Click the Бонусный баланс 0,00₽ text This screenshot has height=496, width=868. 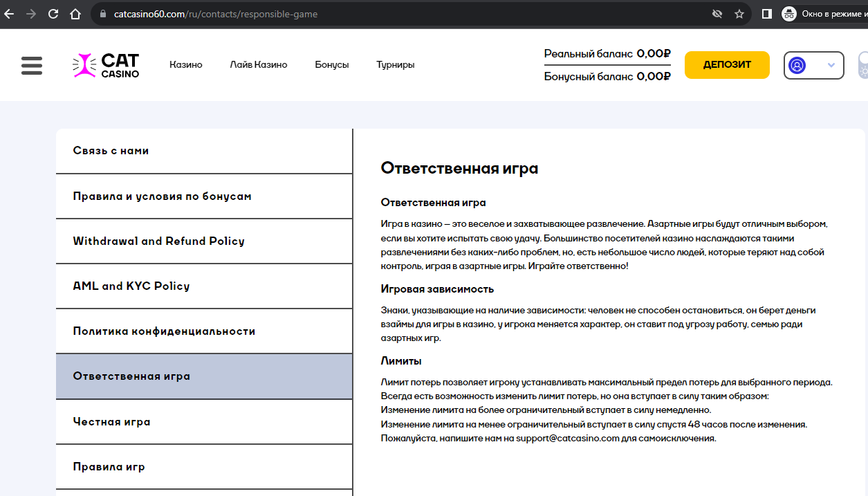pyautogui.click(x=607, y=77)
